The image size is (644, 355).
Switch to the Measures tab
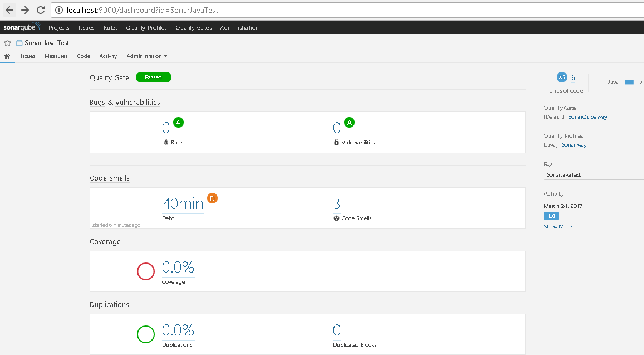56,56
